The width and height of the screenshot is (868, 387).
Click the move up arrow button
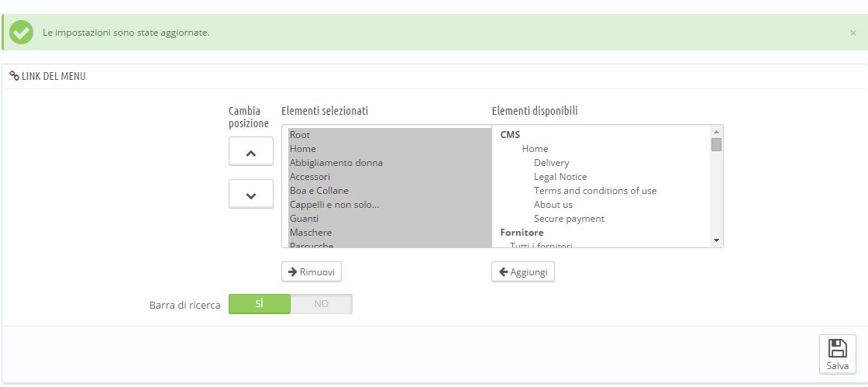[x=250, y=152]
